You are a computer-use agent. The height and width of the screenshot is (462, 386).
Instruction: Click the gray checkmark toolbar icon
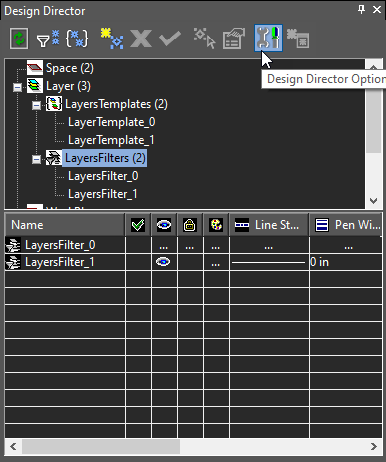click(x=170, y=39)
